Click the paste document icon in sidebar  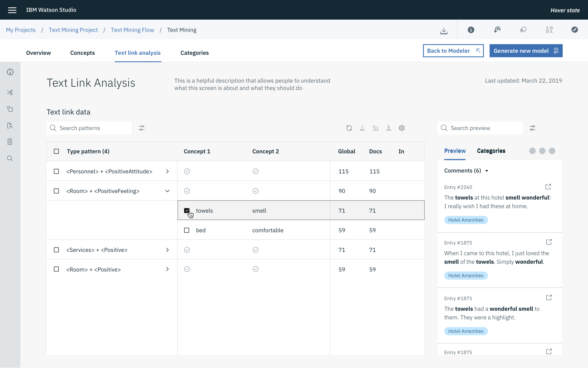(10, 125)
